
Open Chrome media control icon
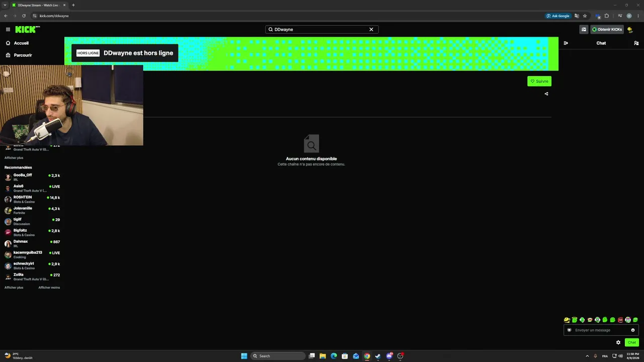click(x=620, y=16)
